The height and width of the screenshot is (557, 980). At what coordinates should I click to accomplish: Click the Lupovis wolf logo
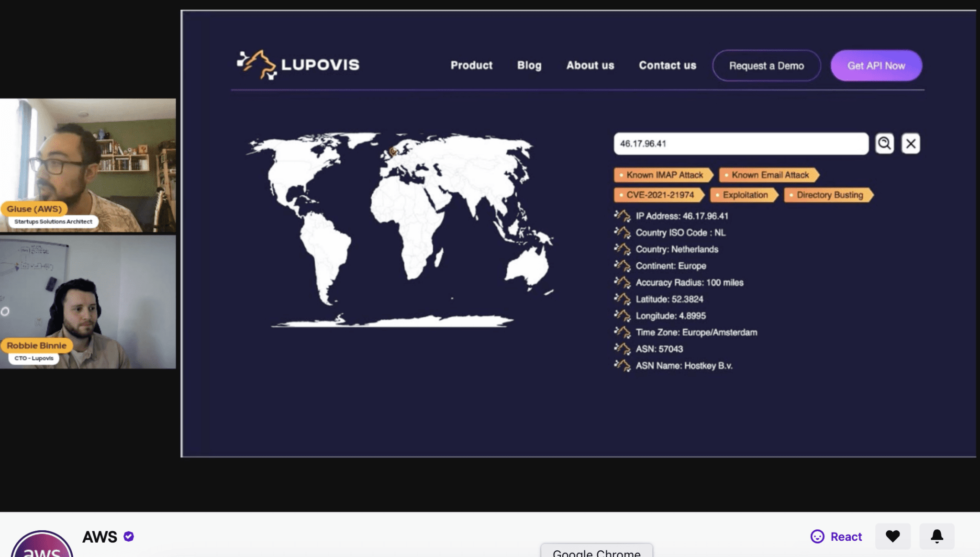coord(258,65)
